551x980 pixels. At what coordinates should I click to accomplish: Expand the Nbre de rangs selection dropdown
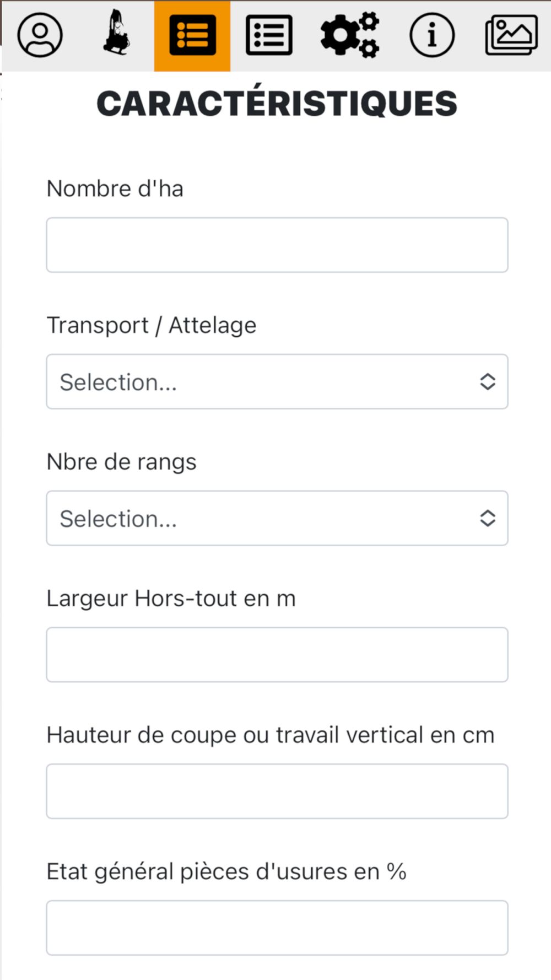(277, 518)
